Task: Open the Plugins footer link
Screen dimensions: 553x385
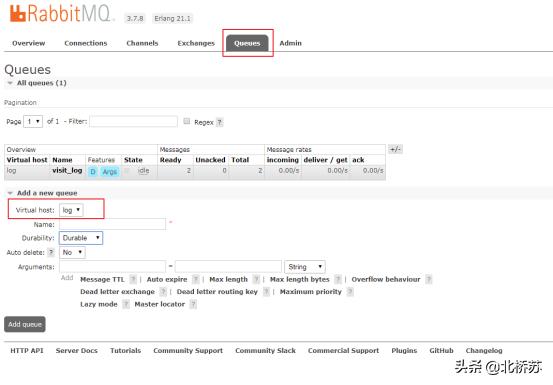Action: (x=404, y=350)
